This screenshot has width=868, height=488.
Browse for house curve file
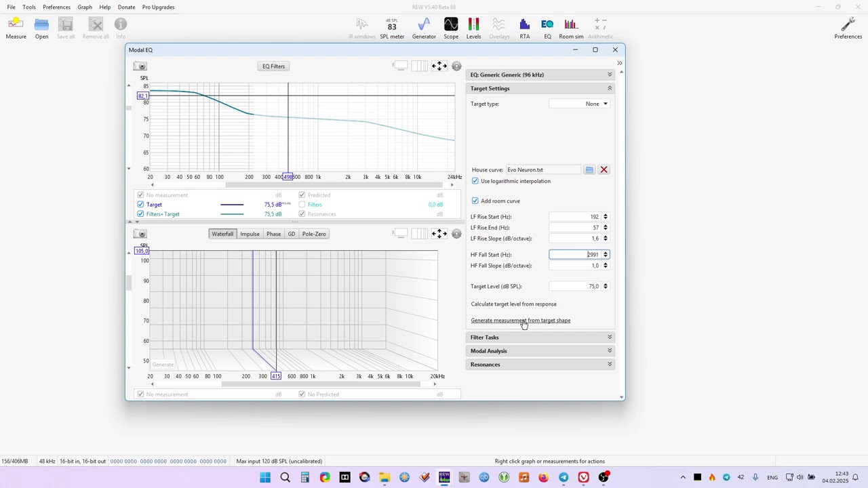pos(589,169)
